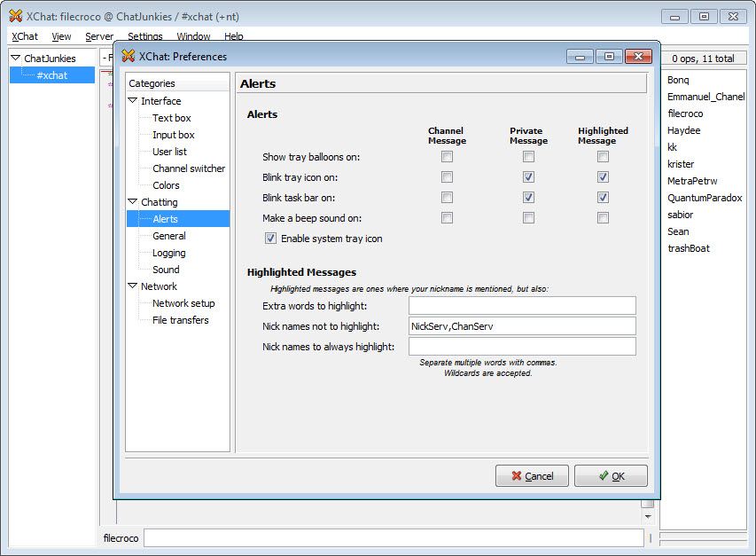Select user Emmanuel_Chanel in user list

pos(705,97)
